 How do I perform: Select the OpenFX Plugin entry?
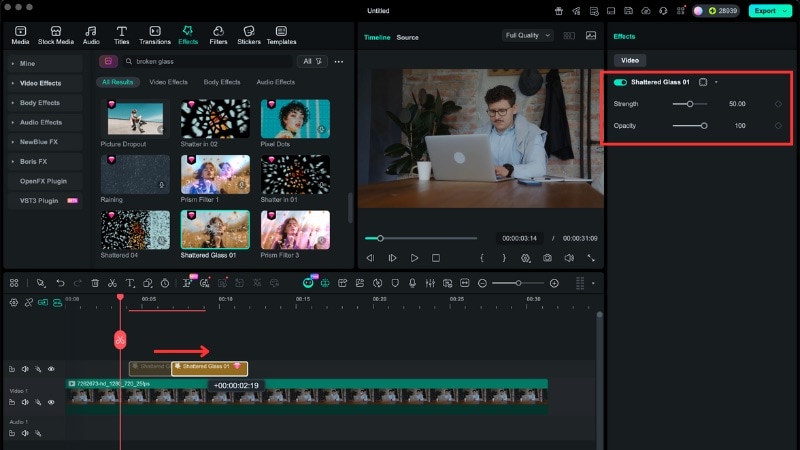coord(45,181)
